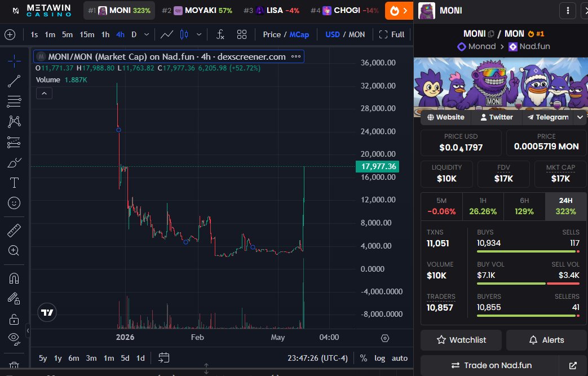Select the ruler measure tool

tap(14, 231)
